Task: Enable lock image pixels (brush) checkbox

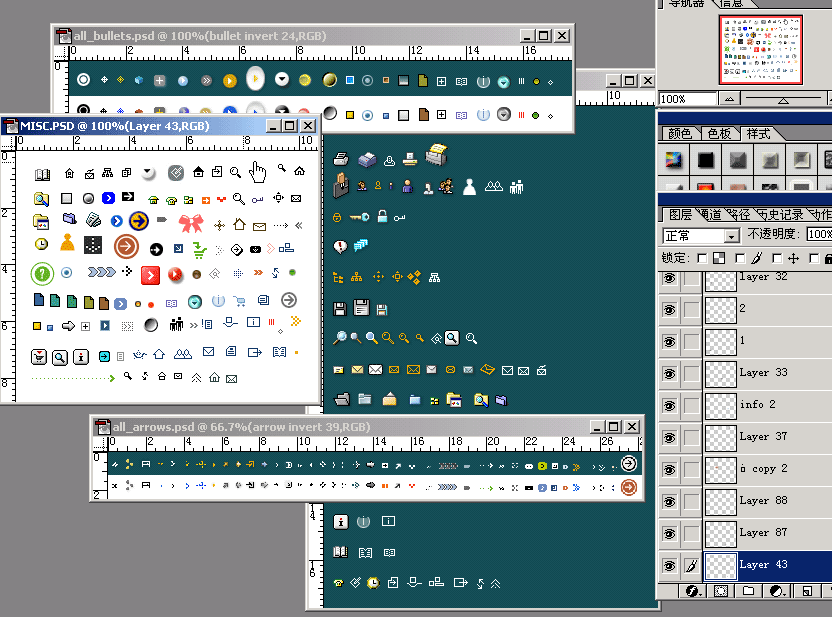Action: (740, 258)
